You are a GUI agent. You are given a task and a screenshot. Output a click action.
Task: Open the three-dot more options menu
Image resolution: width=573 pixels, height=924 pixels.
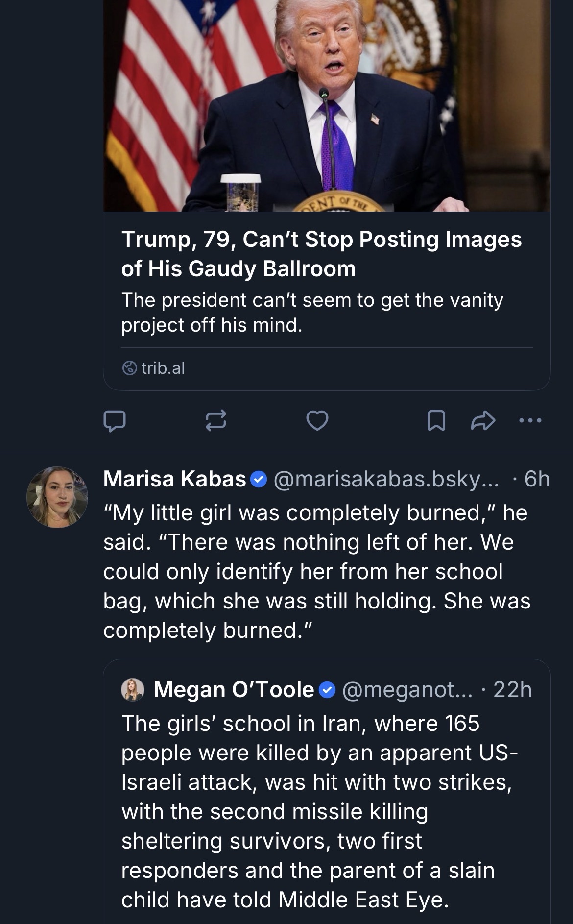tap(530, 420)
